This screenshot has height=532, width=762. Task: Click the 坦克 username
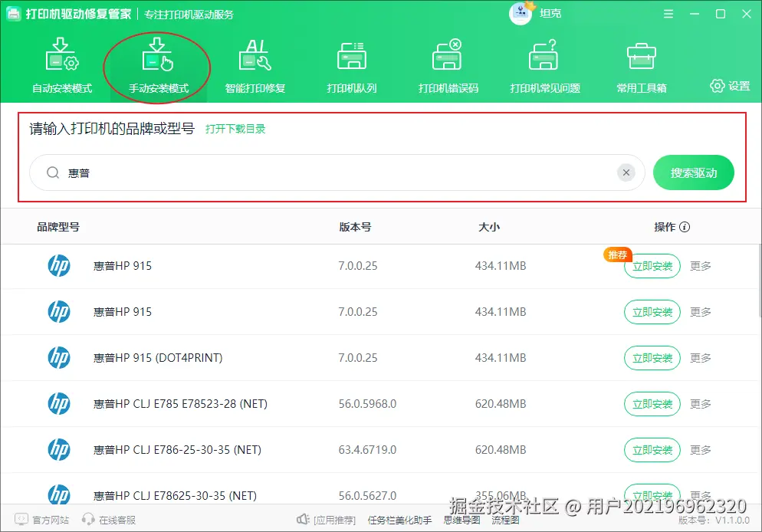click(x=550, y=14)
